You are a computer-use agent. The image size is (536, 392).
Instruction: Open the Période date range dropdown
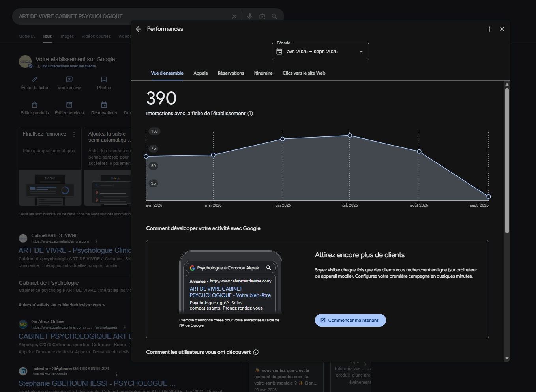[x=320, y=52]
